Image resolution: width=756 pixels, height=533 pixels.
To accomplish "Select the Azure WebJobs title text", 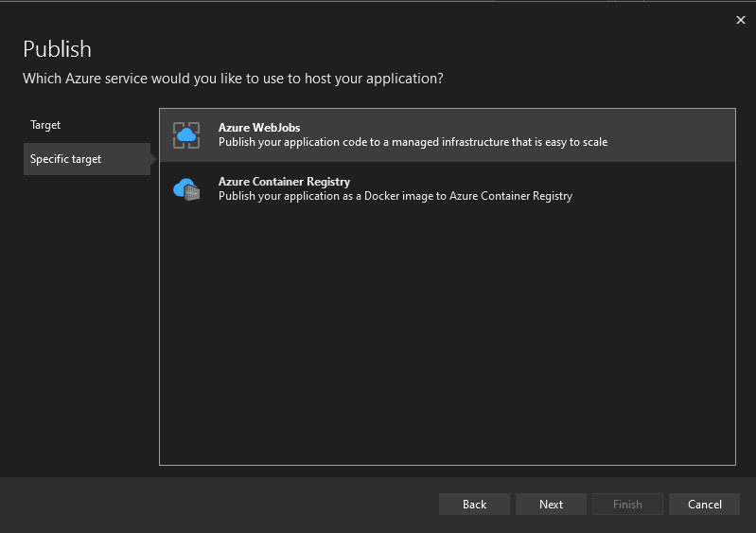I will pyautogui.click(x=259, y=128).
